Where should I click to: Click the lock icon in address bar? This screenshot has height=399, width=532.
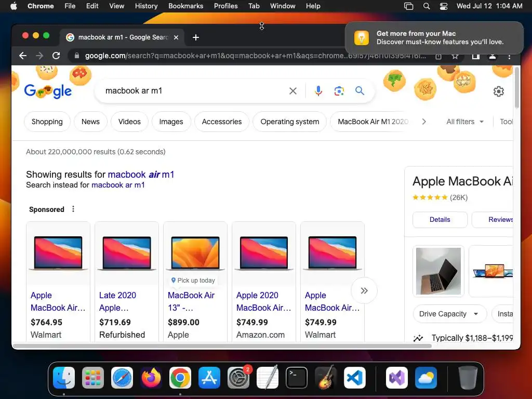[x=77, y=56]
